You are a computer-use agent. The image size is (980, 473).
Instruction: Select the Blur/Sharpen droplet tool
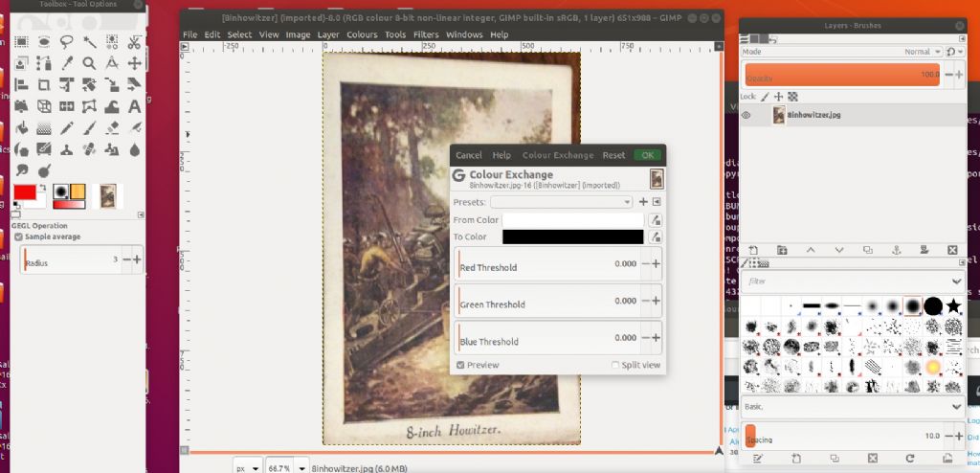134,150
